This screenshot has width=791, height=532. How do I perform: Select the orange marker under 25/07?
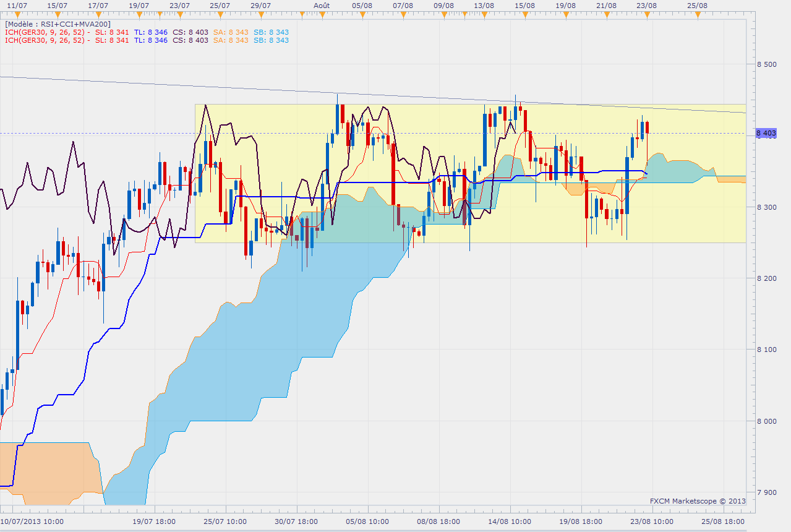[221, 14]
